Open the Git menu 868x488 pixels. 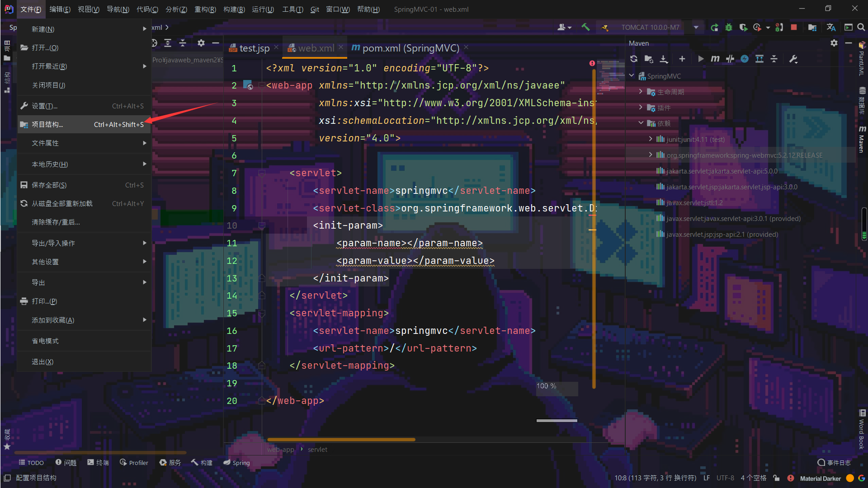pos(315,9)
